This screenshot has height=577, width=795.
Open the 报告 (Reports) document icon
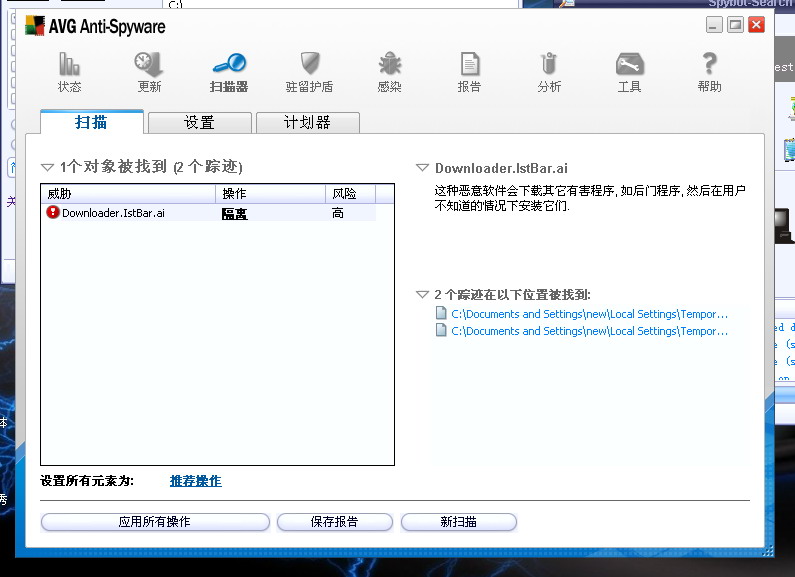point(469,64)
